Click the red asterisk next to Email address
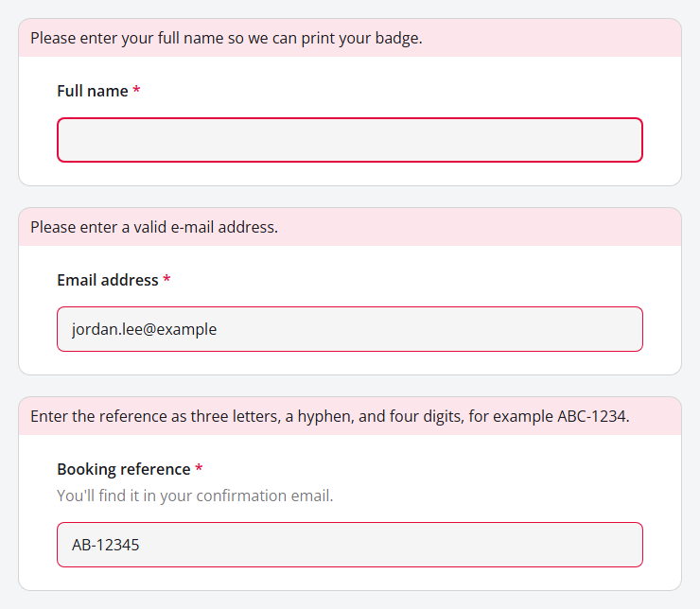 click(x=167, y=279)
